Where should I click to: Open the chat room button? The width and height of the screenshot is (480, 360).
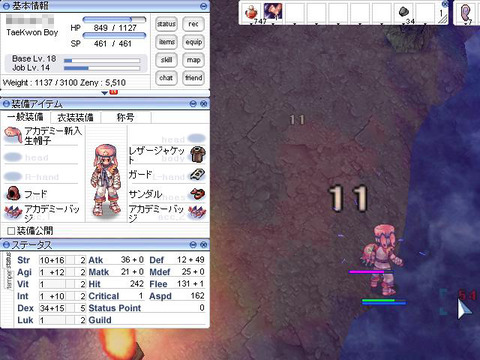[x=166, y=78]
